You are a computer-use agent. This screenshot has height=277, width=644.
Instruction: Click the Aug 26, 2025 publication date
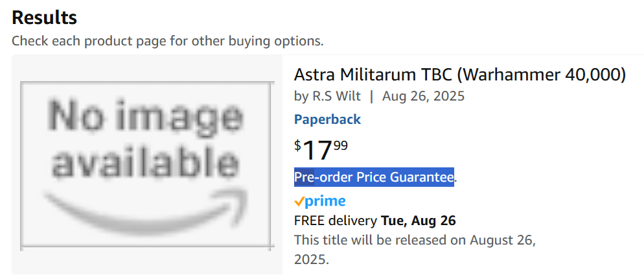[x=423, y=96]
